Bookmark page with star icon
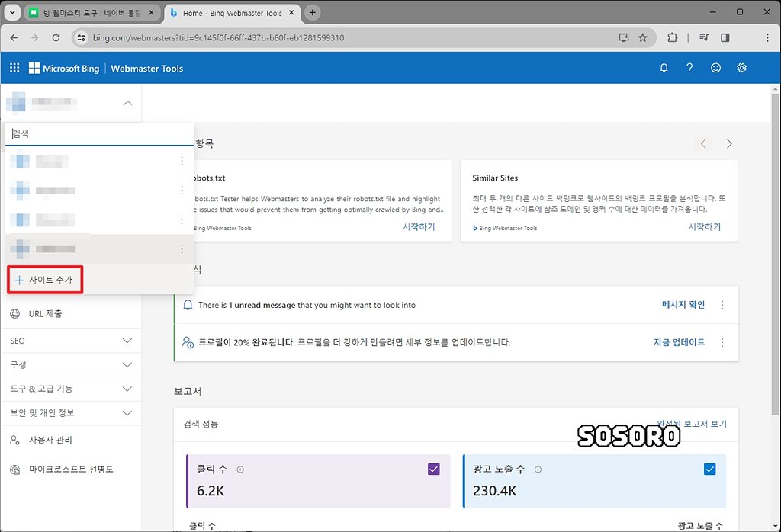 (643, 38)
